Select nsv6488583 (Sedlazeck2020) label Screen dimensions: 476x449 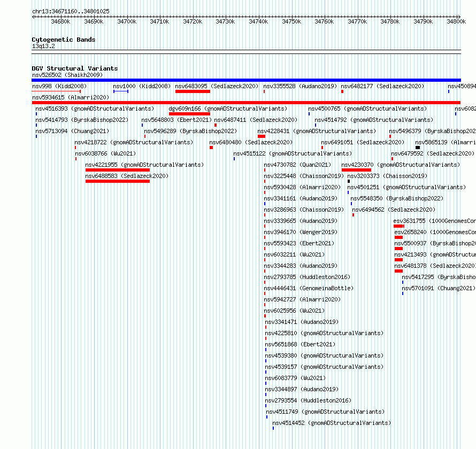(x=127, y=176)
